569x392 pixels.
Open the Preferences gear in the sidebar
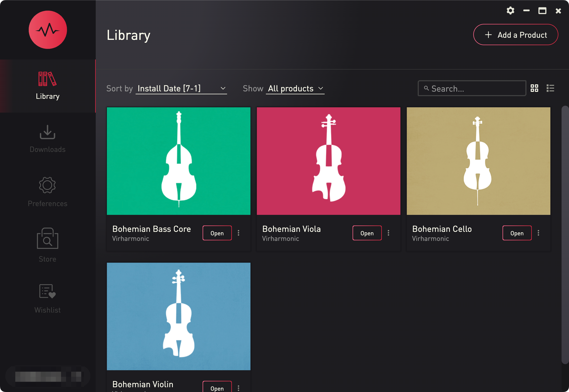click(48, 192)
